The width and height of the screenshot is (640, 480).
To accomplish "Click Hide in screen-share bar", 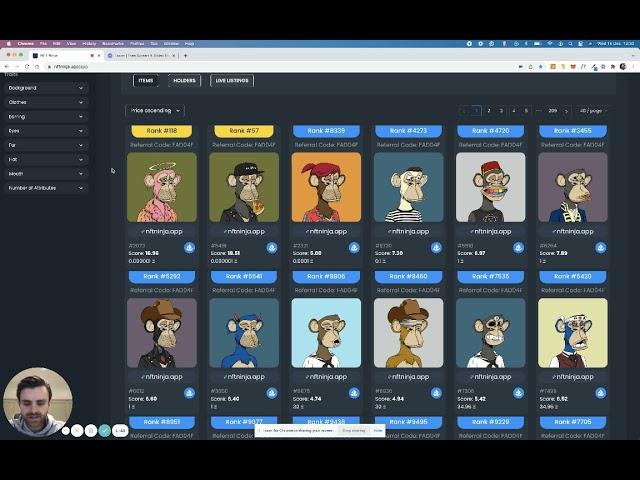I will pos(378,430).
